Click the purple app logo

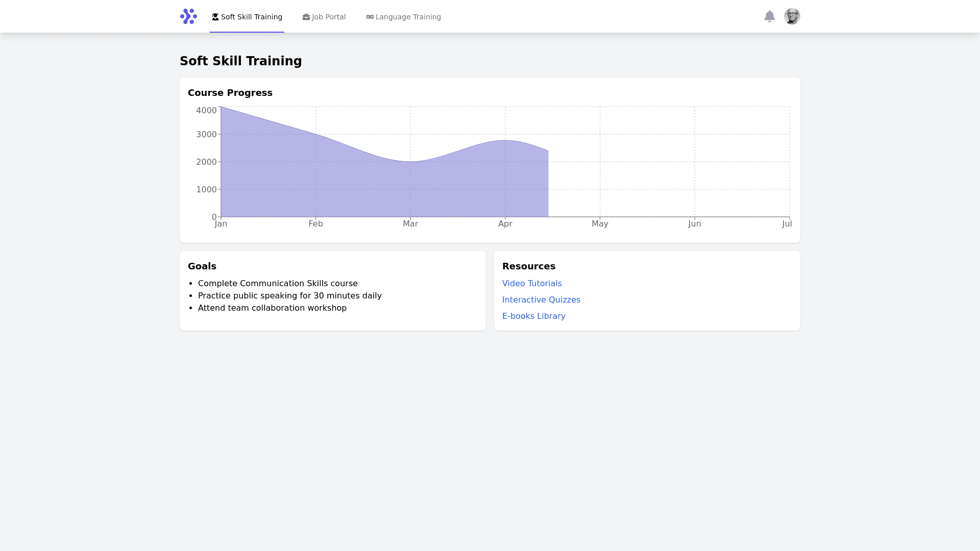(188, 16)
